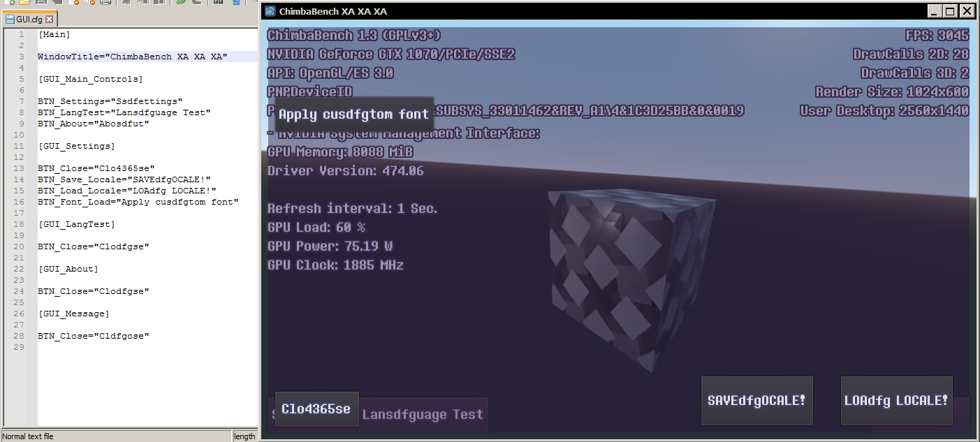Click the BTN_Font_Load editor line
This screenshot has height=442, width=980.
(x=138, y=202)
